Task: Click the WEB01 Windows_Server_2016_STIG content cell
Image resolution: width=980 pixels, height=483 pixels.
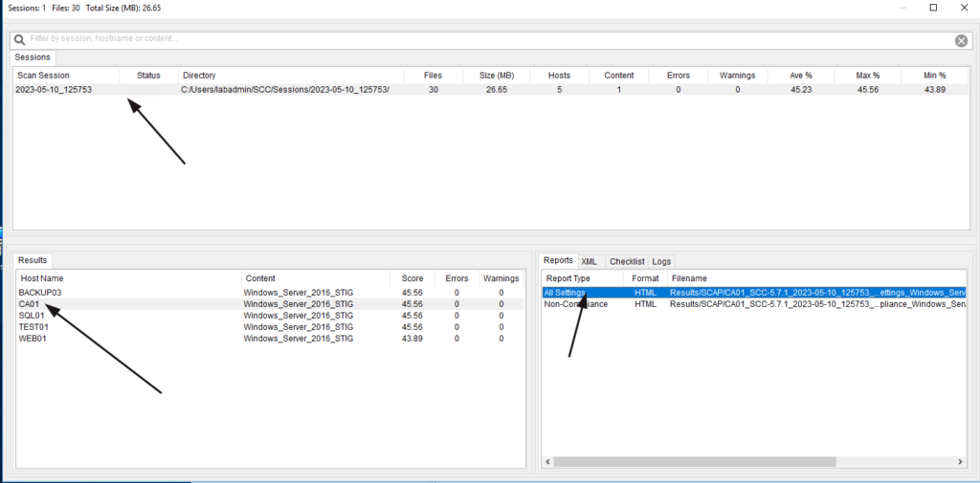Action: [299, 338]
